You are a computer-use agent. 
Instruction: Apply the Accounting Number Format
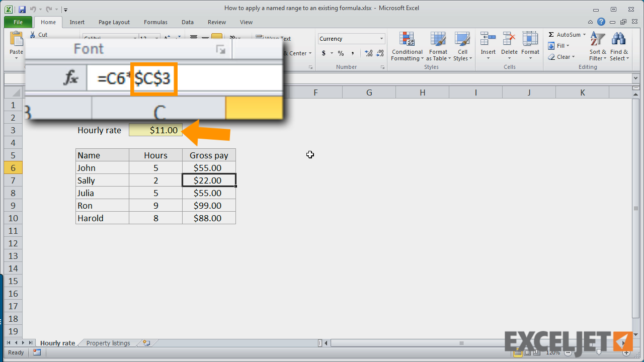(324, 53)
